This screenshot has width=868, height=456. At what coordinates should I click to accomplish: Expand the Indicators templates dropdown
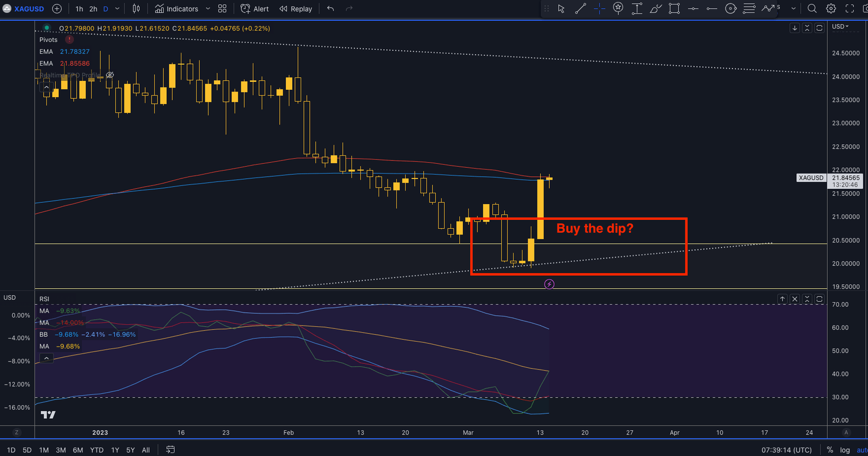tap(208, 8)
